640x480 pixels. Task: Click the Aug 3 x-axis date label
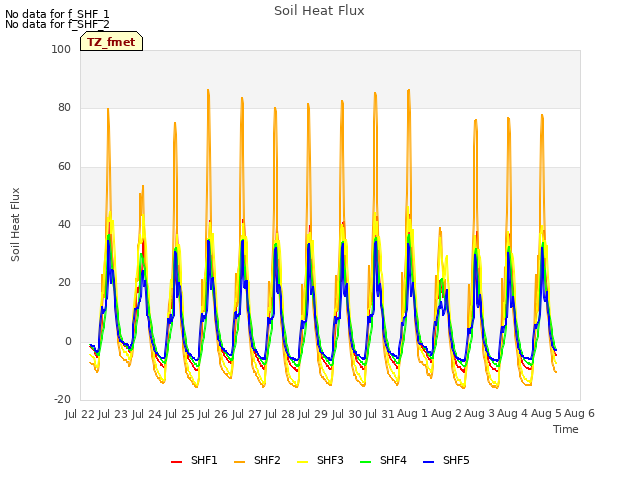coord(479,414)
